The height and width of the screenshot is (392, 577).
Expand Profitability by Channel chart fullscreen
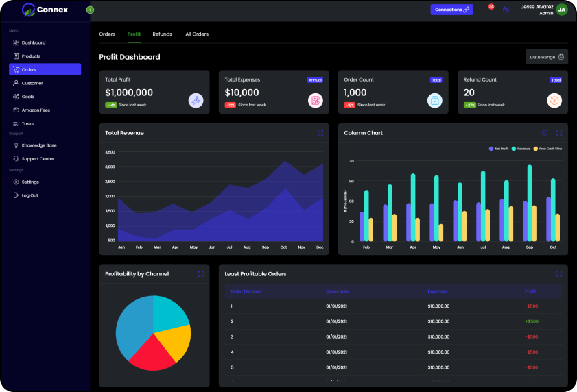(201, 274)
